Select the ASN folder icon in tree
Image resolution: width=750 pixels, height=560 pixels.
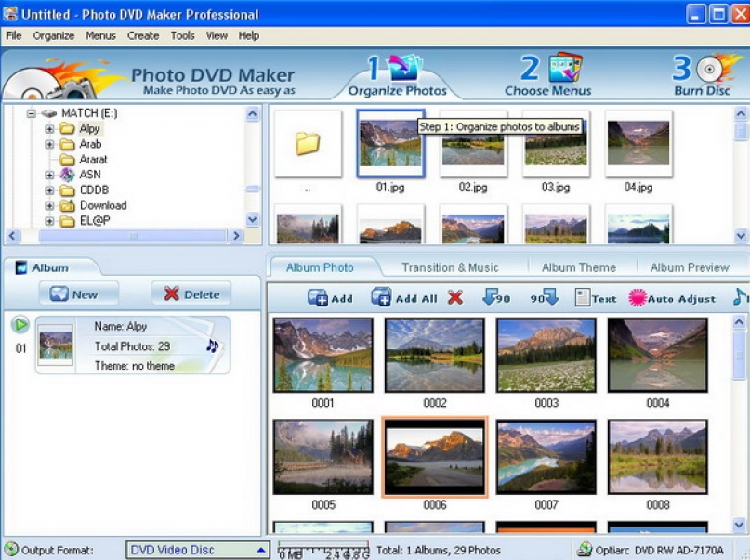(67, 175)
